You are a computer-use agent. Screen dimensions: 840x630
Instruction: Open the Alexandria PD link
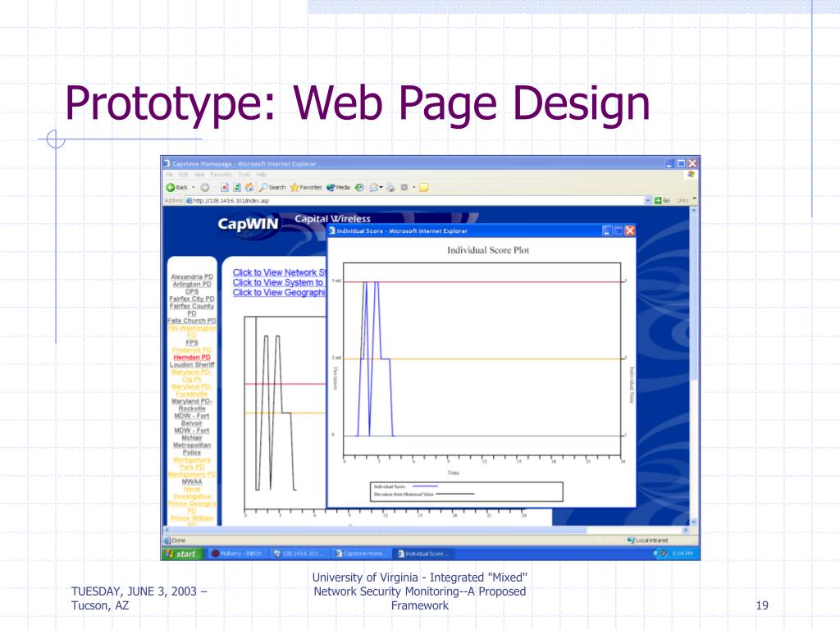tap(192, 277)
